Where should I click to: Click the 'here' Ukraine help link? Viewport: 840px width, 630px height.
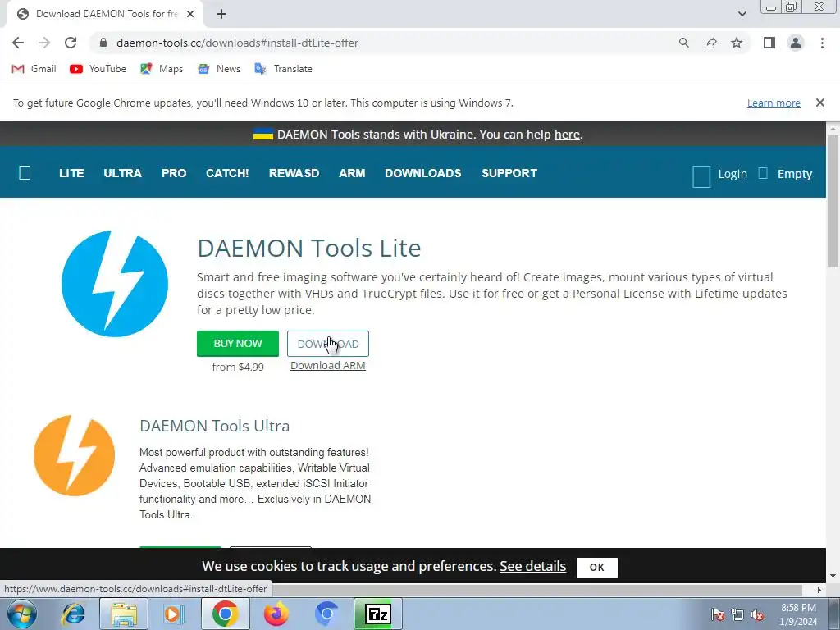pyautogui.click(x=567, y=135)
